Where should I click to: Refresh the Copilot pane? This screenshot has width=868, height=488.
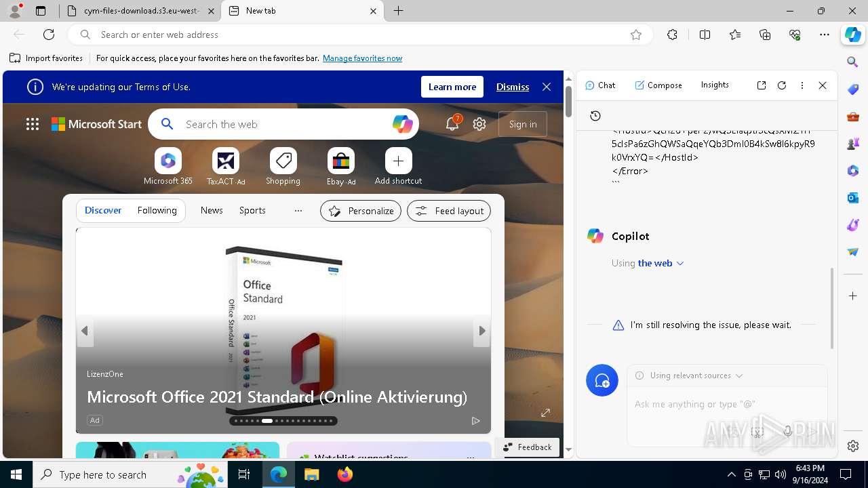coord(782,85)
